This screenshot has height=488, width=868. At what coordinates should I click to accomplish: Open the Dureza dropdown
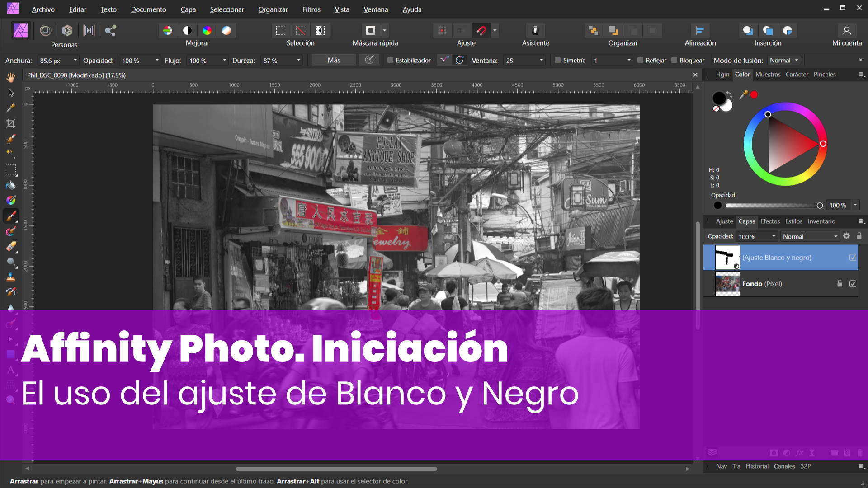298,60
